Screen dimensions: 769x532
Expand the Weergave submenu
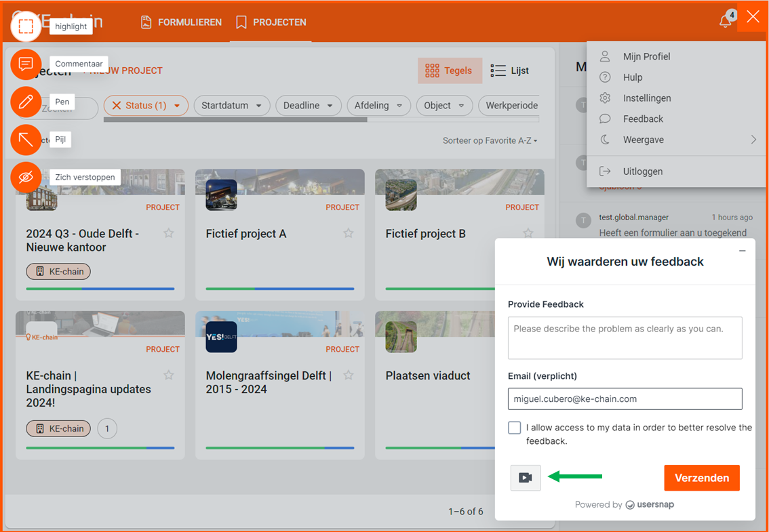click(753, 140)
